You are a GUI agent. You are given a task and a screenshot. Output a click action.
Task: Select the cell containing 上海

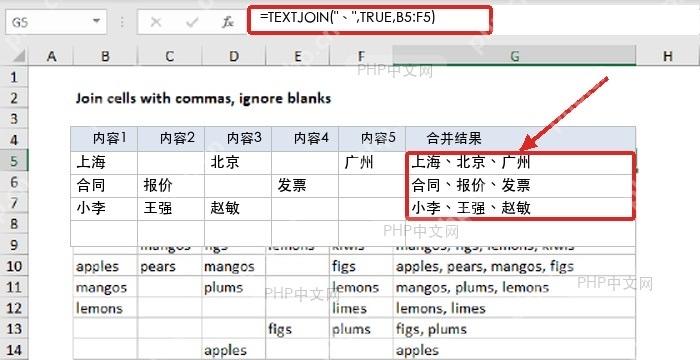pyautogui.click(x=104, y=163)
